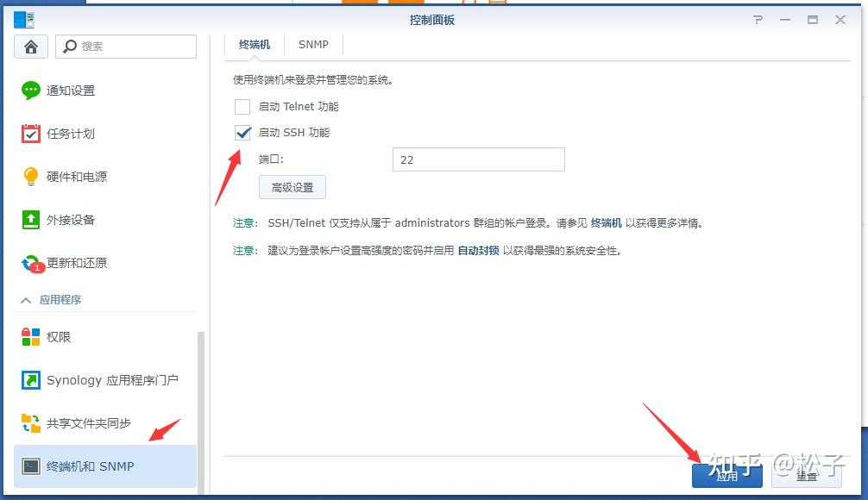Click the home icon above the sidebar

(x=32, y=46)
